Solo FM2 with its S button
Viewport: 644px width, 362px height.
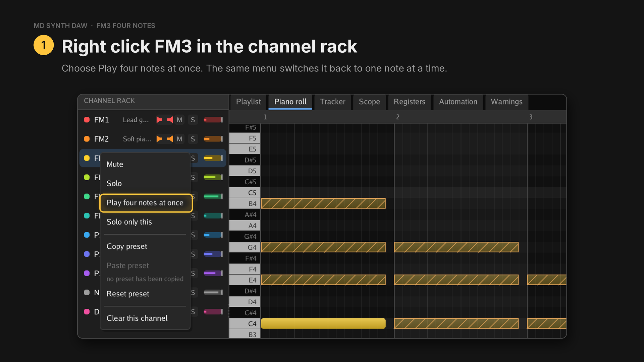pyautogui.click(x=193, y=139)
